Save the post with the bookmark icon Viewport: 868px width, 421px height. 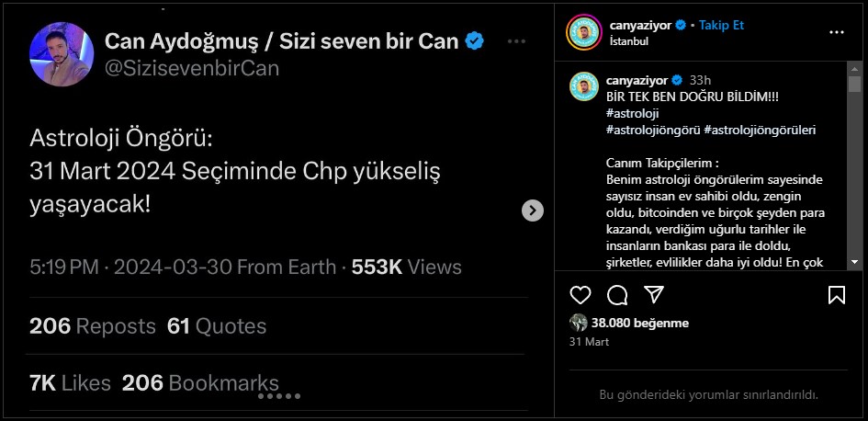click(x=836, y=294)
